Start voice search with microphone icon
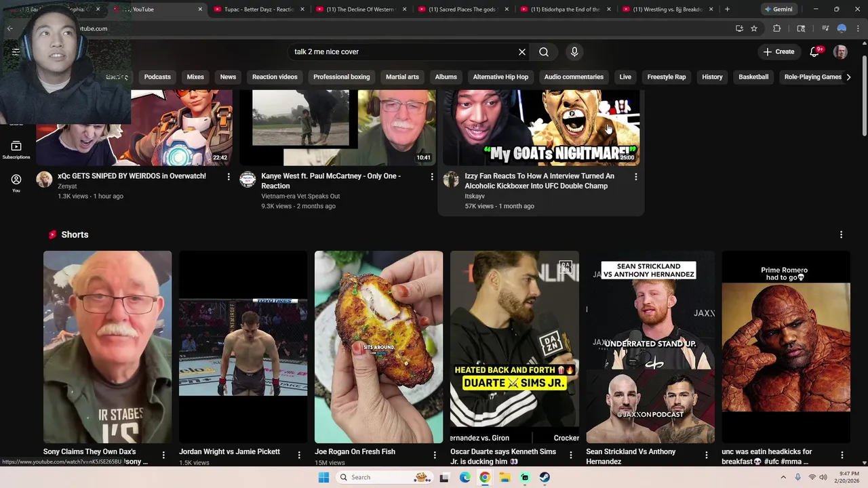 (x=574, y=52)
